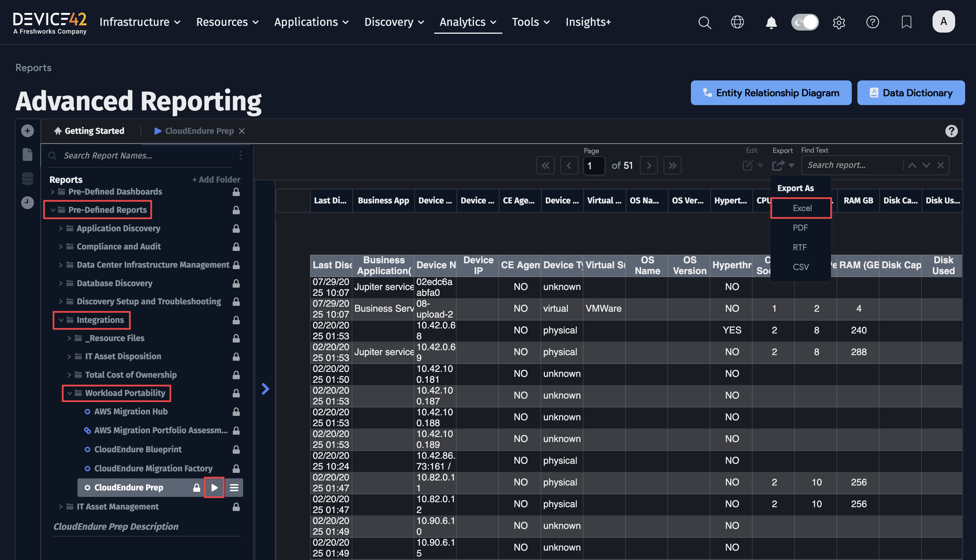Open the bookmarks icon
Screen dimensions: 976x560
tap(906, 22)
